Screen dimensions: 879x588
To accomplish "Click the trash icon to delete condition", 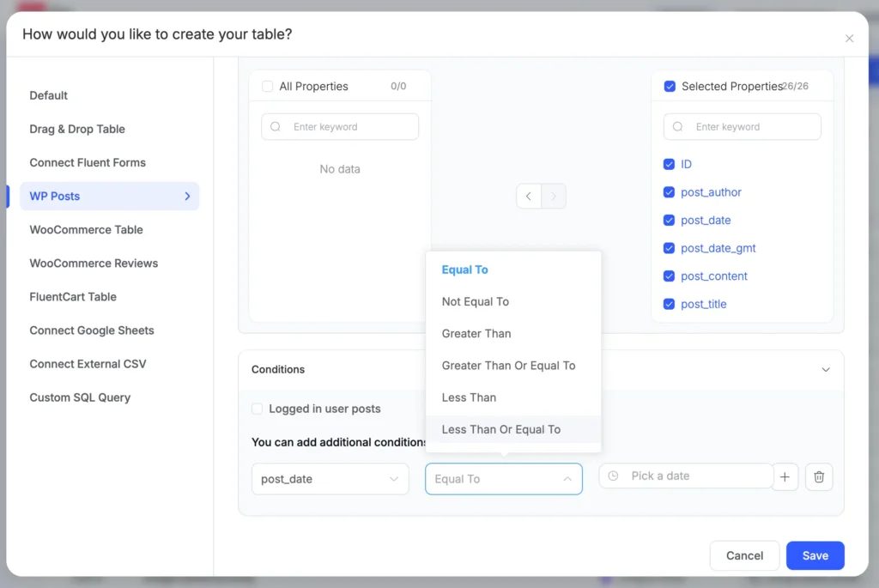I will (x=818, y=477).
